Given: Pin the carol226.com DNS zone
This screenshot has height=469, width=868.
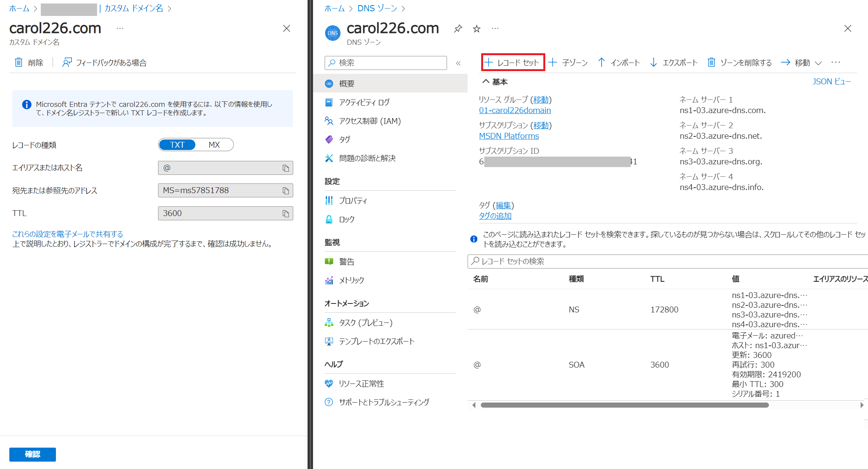Looking at the screenshot, I should click(458, 29).
